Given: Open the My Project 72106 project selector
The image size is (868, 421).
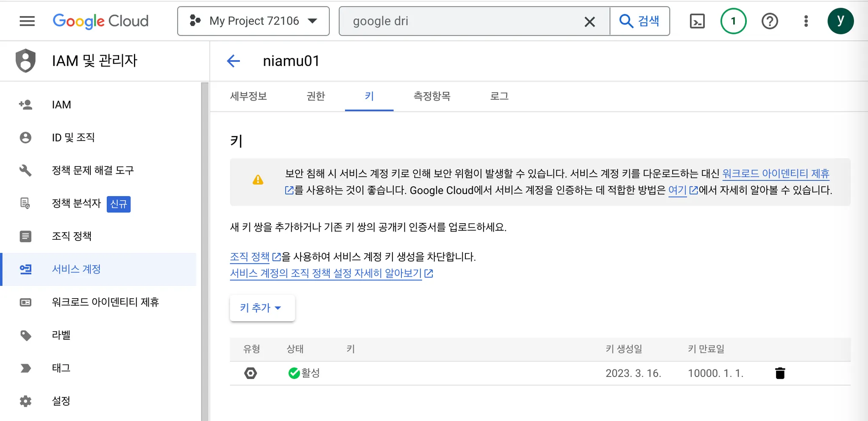Looking at the screenshot, I should coord(253,21).
